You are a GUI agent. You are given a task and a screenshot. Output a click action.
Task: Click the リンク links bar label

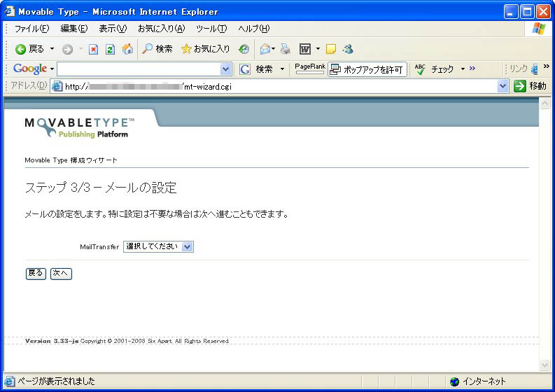[x=519, y=69]
